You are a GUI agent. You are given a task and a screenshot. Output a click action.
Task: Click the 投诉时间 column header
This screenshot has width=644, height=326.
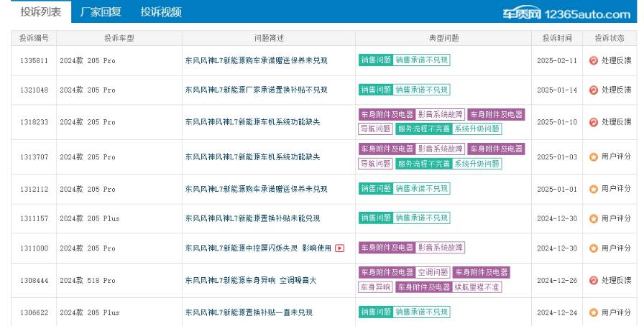(x=557, y=37)
